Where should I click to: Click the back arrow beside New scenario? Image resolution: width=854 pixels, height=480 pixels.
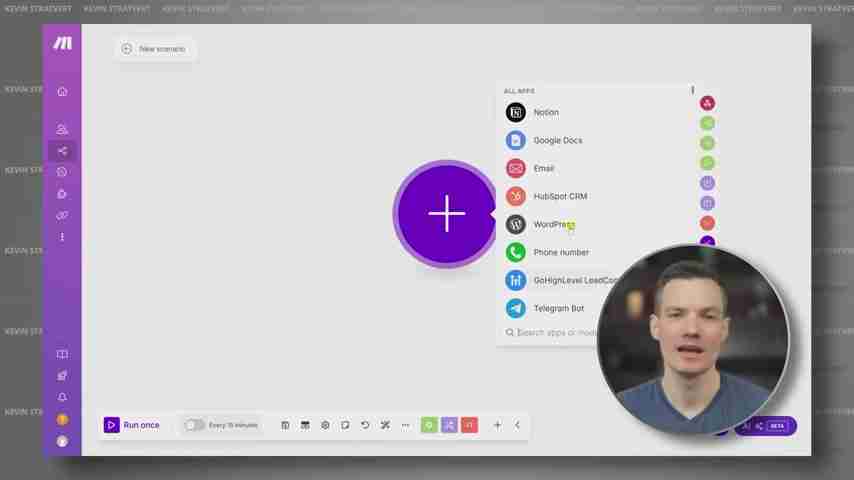point(127,49)
